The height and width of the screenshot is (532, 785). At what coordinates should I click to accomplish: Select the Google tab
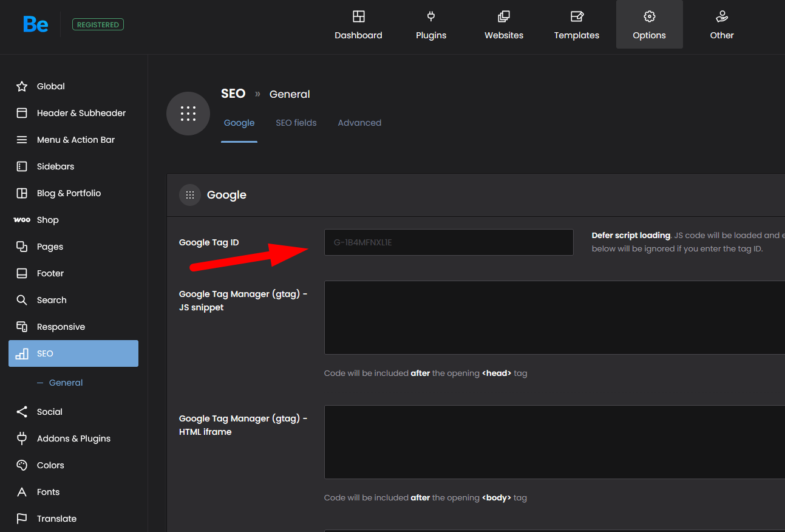click(x=239, y=123)
